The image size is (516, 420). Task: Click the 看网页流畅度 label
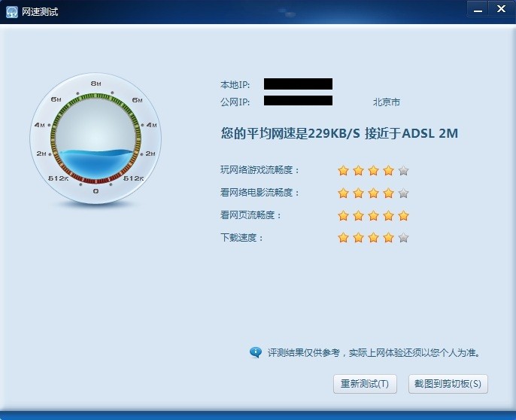250,215
